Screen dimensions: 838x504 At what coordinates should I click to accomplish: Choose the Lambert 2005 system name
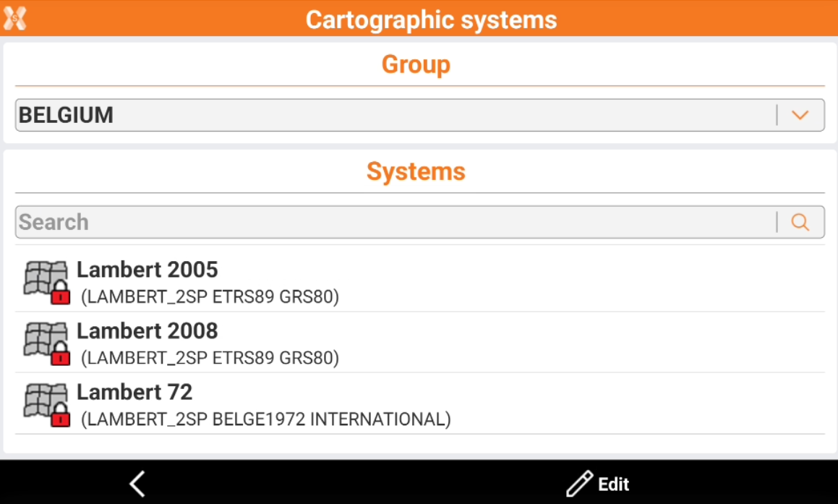click(x=147, y=270)
